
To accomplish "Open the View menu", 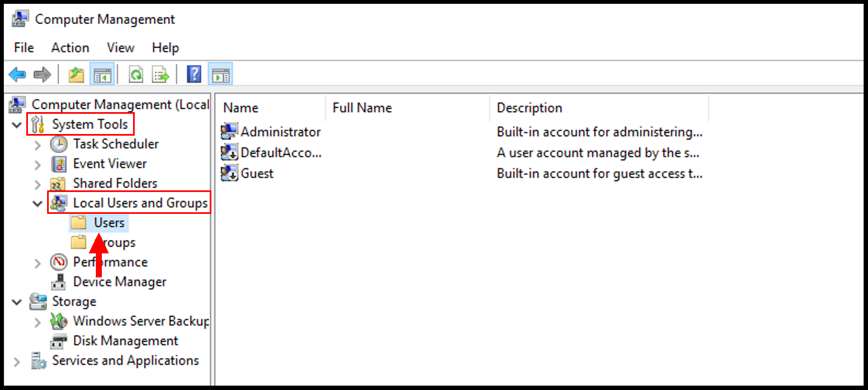I will (120, 48).
